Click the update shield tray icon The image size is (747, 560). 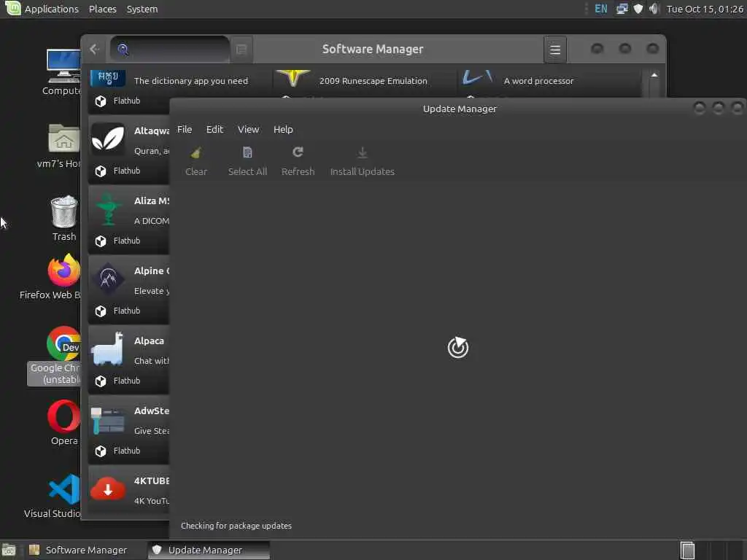pos(638,9)
